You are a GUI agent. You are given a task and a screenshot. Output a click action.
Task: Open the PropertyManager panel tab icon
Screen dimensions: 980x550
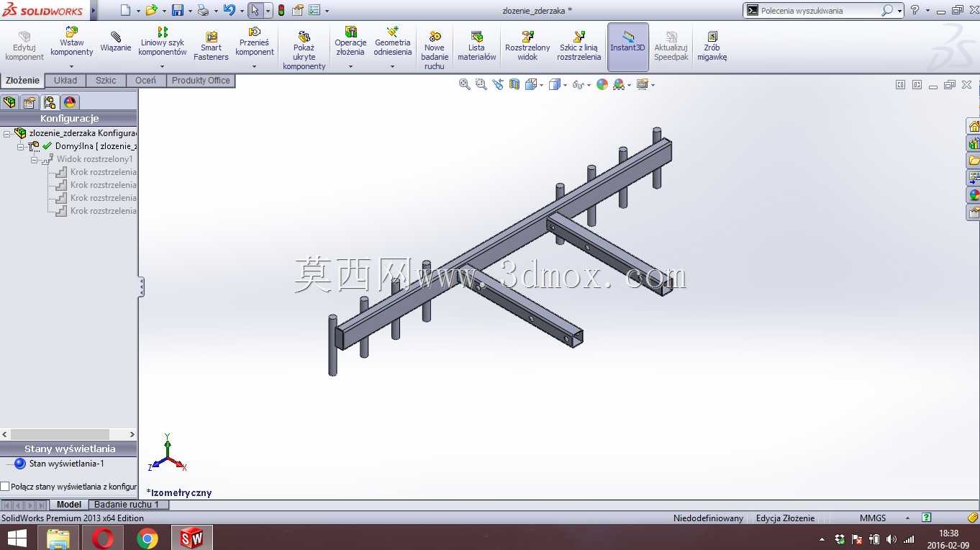[30, 102]
